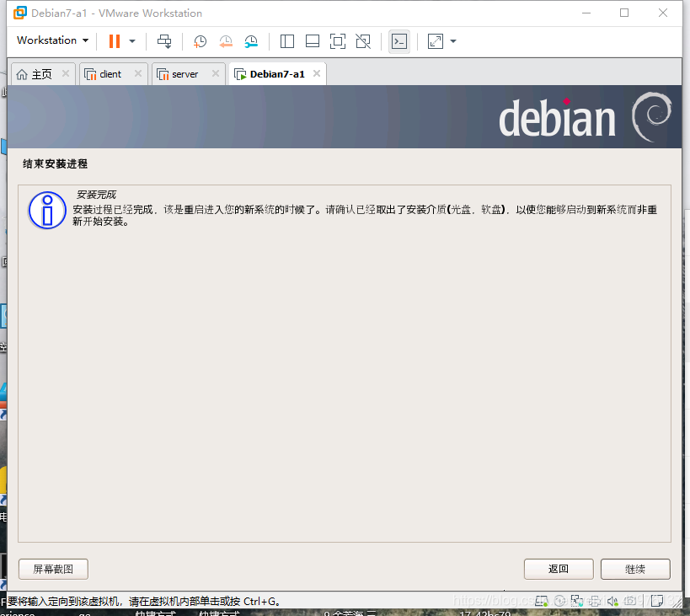The image size is (690, 616).
Task: Take a snapshot of the VM
Action: tap(201, 42)
